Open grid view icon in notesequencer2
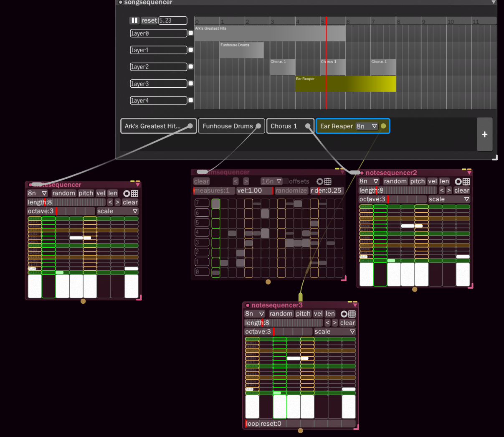This screenshot has width=504, height=437. (466, 181)
